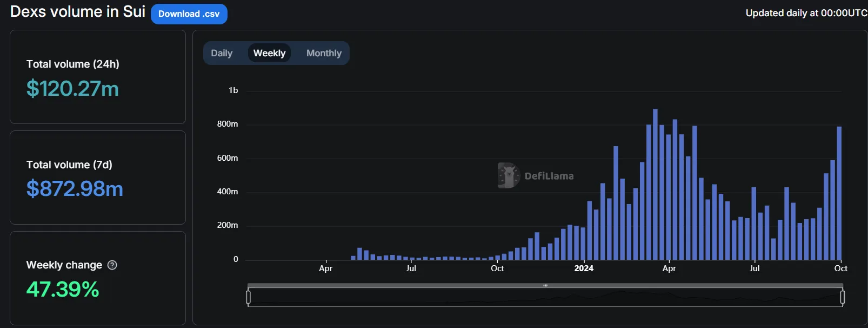This screenshot has height=328, width=868.
Task: Click the last bar at Oct
Action: 839,193
